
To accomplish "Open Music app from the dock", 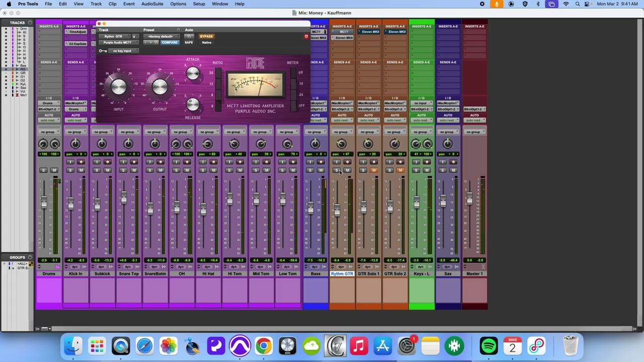I will [x=359, y=346].
